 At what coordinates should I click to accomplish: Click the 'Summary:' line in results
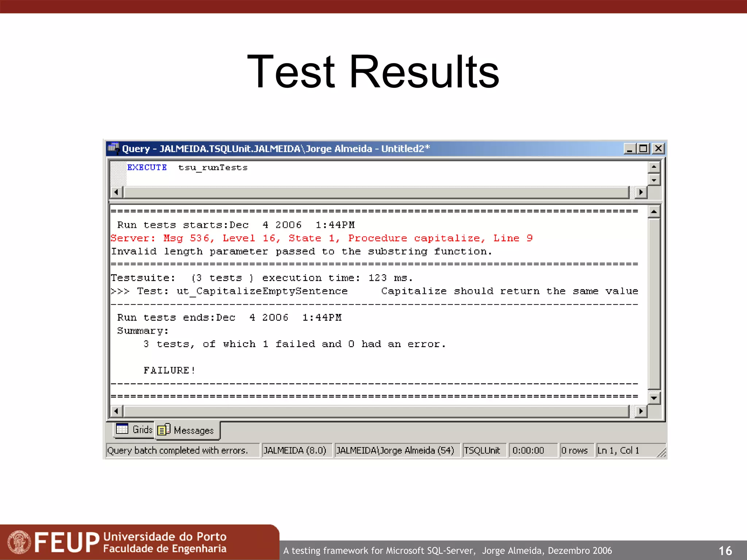pyautogui.click(x=143, y=331)
